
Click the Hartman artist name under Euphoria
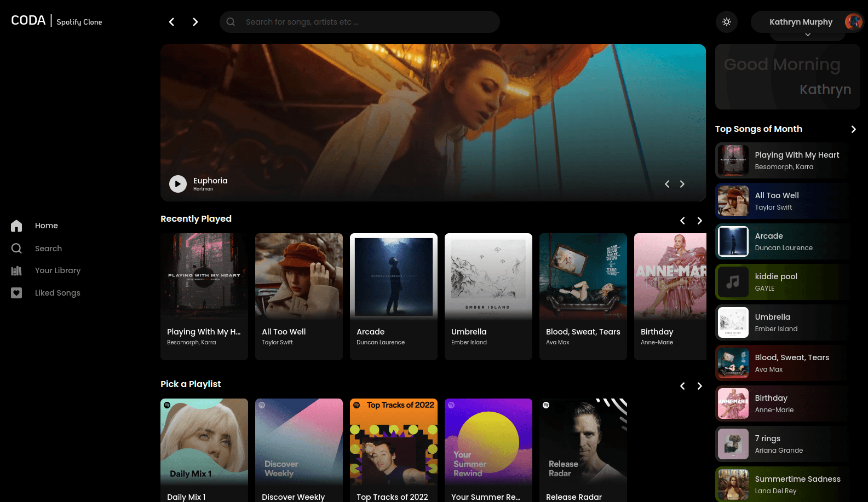click(x=203, y=189)
